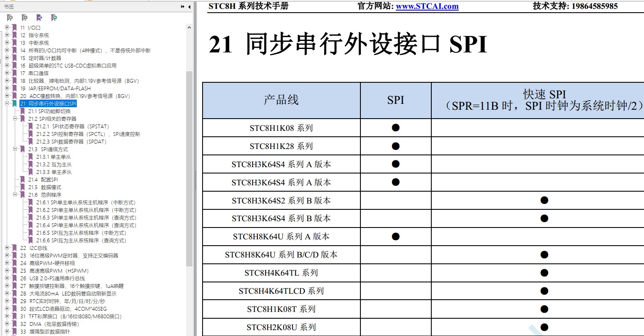644x336 pixels.
Task: Click the bookmark icon beside 32 DMA
Action: click(15, 324)
